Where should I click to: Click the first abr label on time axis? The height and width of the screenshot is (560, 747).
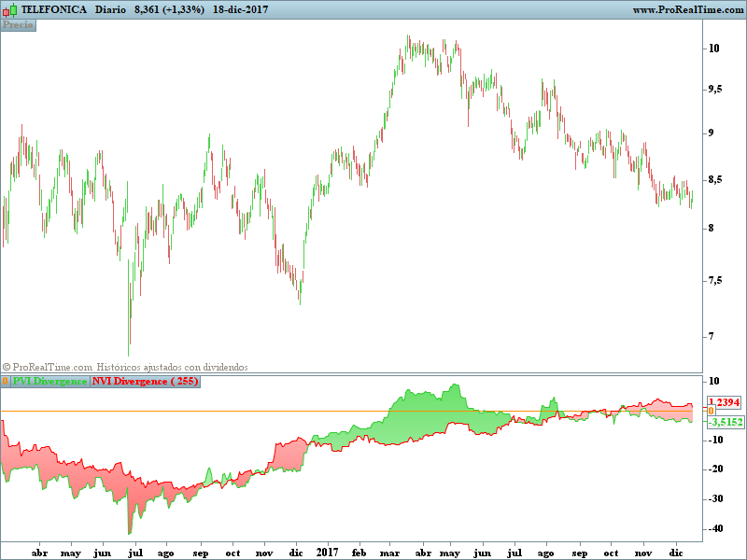39,553
